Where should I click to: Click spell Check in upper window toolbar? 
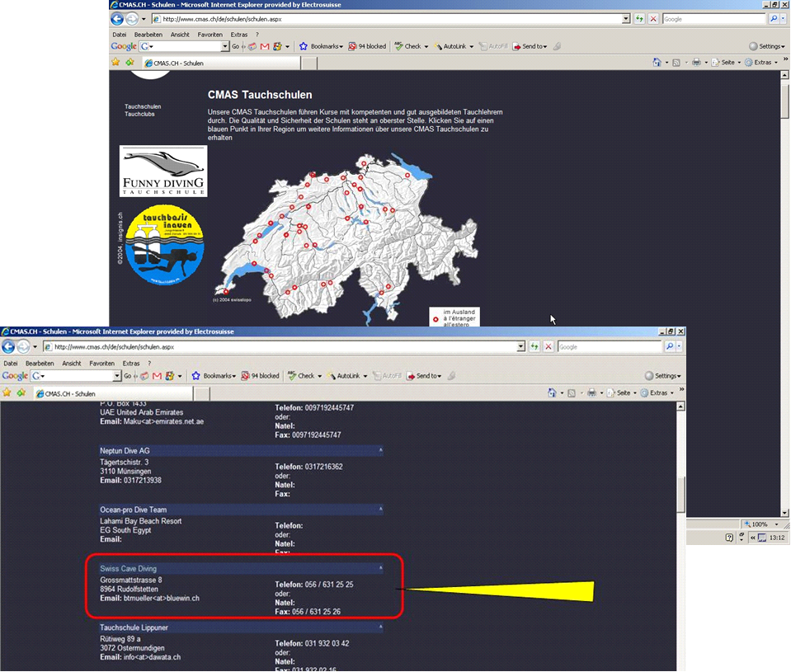coord(411,46)
